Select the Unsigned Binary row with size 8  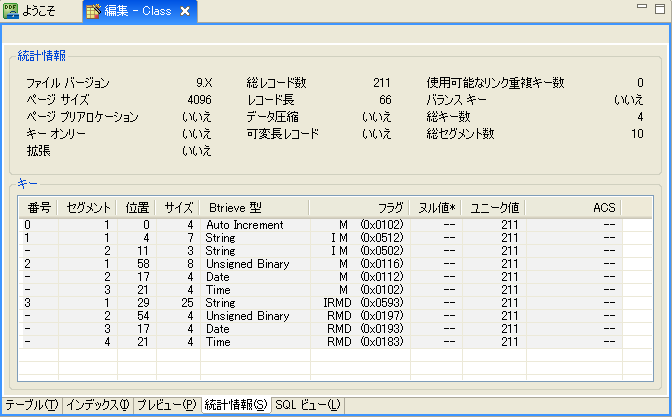click(x=243, y=264)
